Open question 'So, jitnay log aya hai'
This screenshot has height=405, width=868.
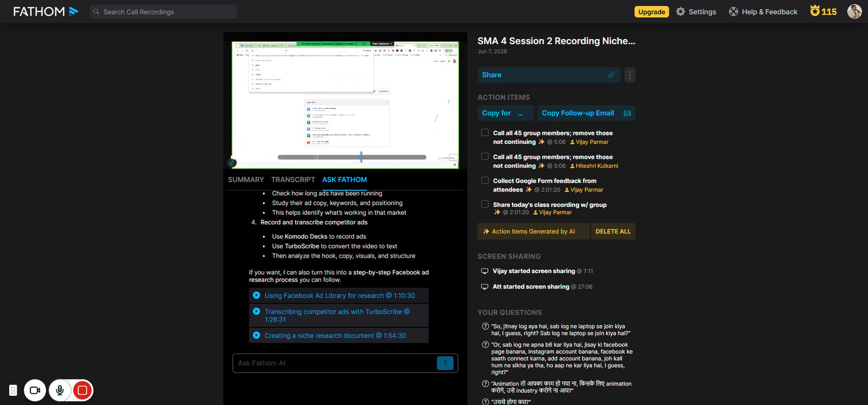[557, 330]
